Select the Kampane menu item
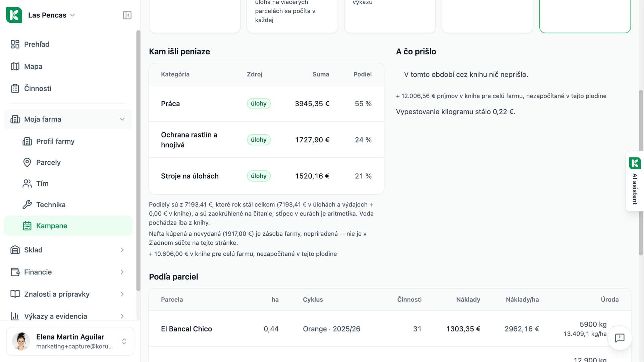 click(68, 226)
